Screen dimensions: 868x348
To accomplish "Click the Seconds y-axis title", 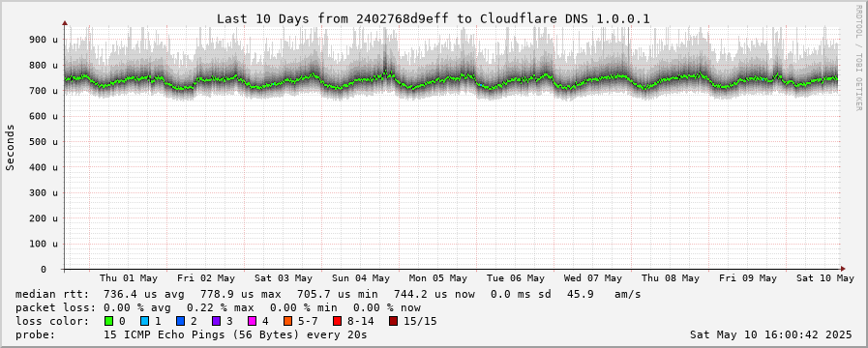I will coord(10,147).
